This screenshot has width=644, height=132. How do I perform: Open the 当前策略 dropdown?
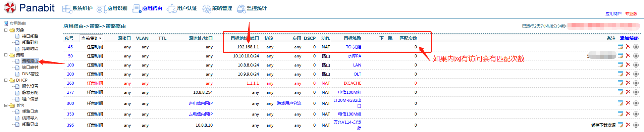click(91, 38)
